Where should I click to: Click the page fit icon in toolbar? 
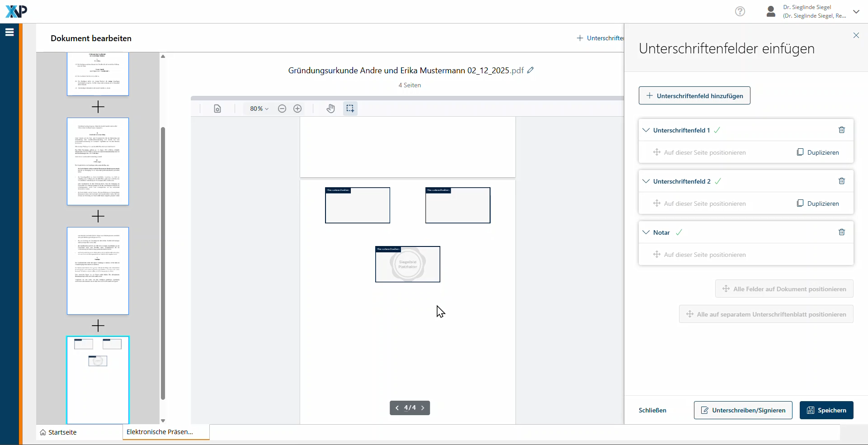pos(217,109)
